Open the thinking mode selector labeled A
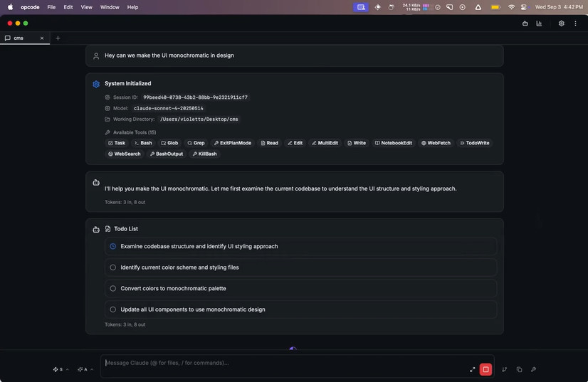Image resolution: width=588 pixels, height=382 pixels. [x=85, y=370]
